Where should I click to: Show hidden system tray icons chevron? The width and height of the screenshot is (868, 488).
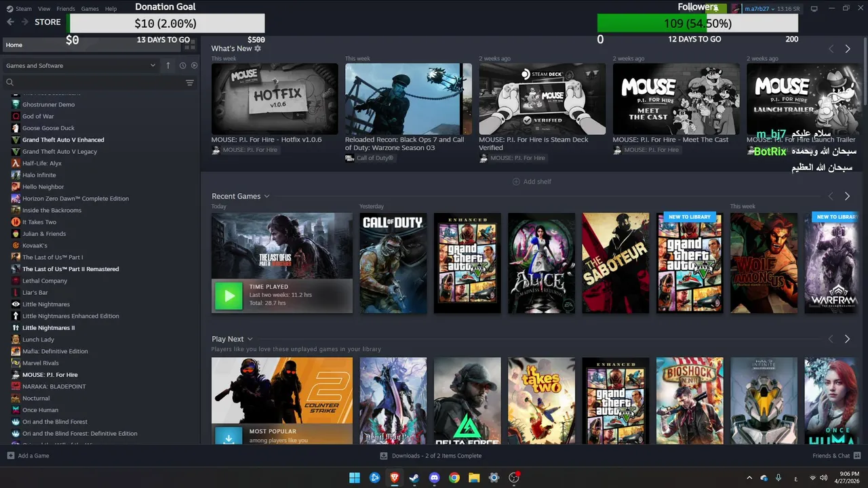749,478
